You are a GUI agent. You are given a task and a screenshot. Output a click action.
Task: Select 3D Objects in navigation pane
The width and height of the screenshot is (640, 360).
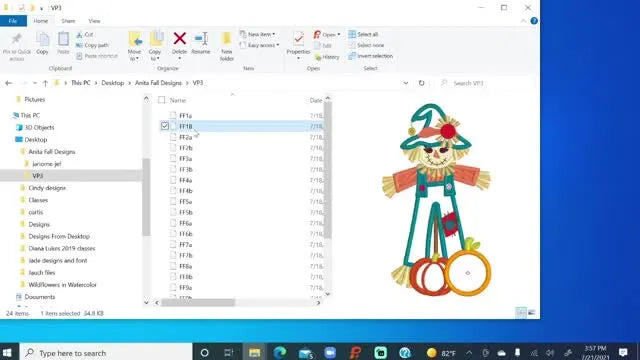pos(39,127)
